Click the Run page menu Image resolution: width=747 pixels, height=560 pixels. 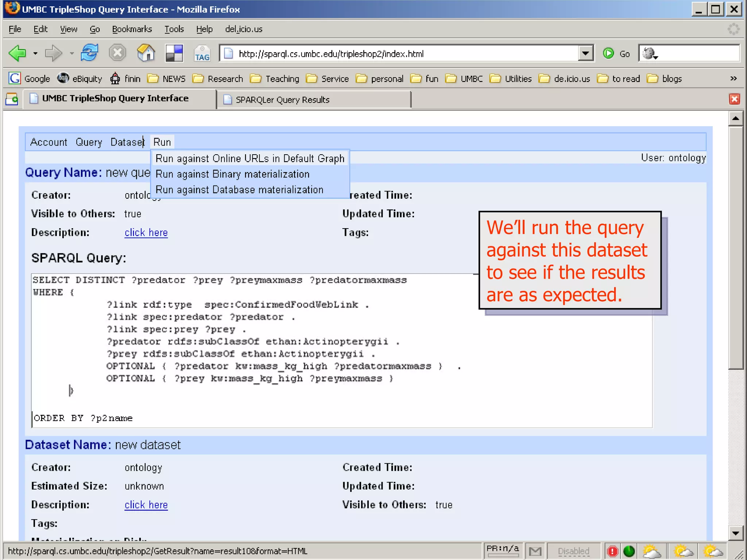pos(162,142)
